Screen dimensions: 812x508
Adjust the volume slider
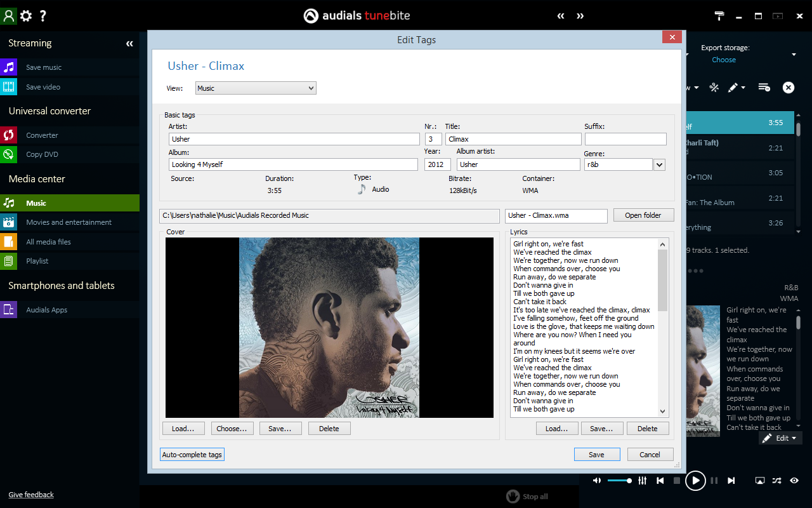coord(619,481)
